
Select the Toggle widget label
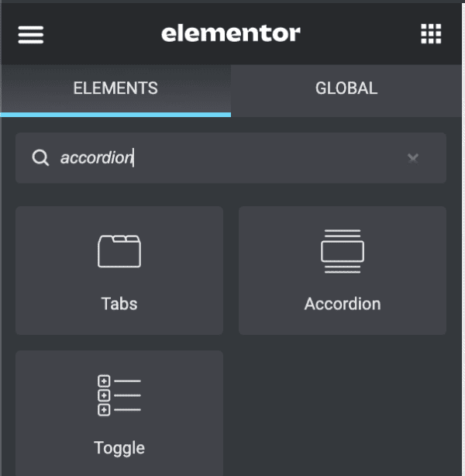[119, 447]
